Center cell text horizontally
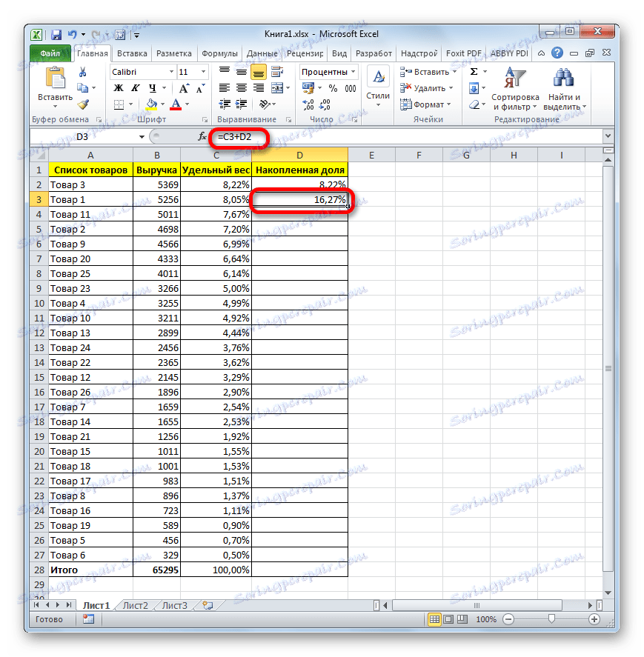Viewport: 644px width, 657px height. 242,88
